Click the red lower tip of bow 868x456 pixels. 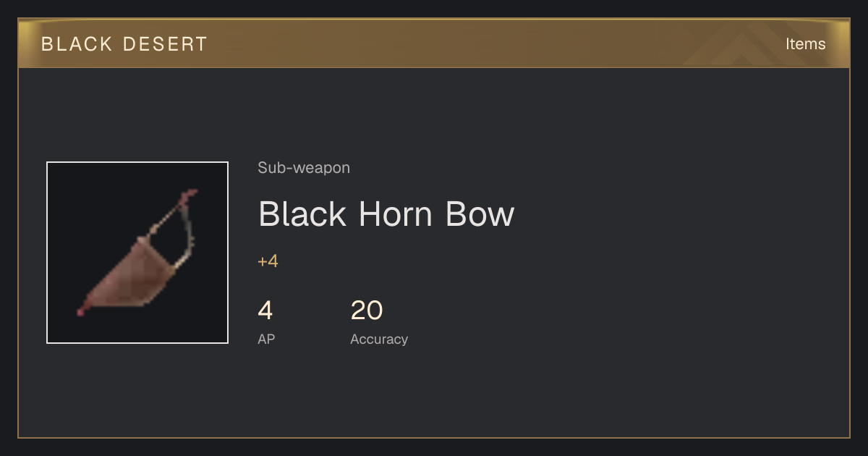click(x=82, y=311)
